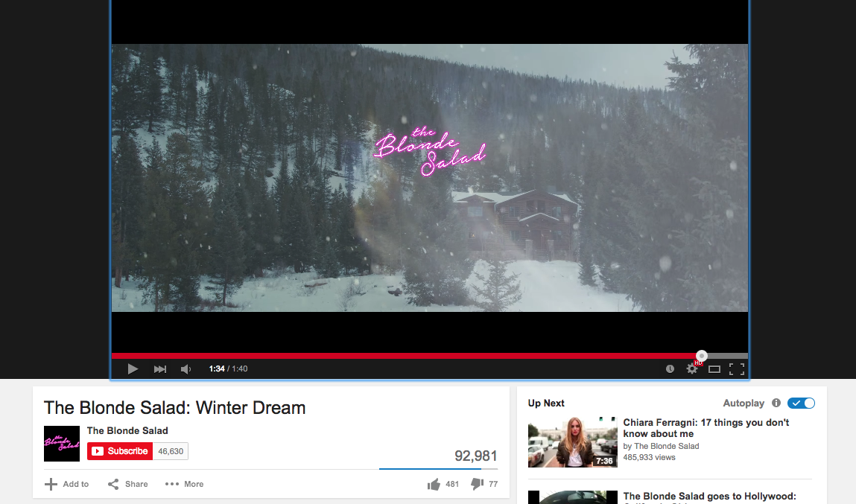Show the Autoplay info icon

click(x=776, y=403)
